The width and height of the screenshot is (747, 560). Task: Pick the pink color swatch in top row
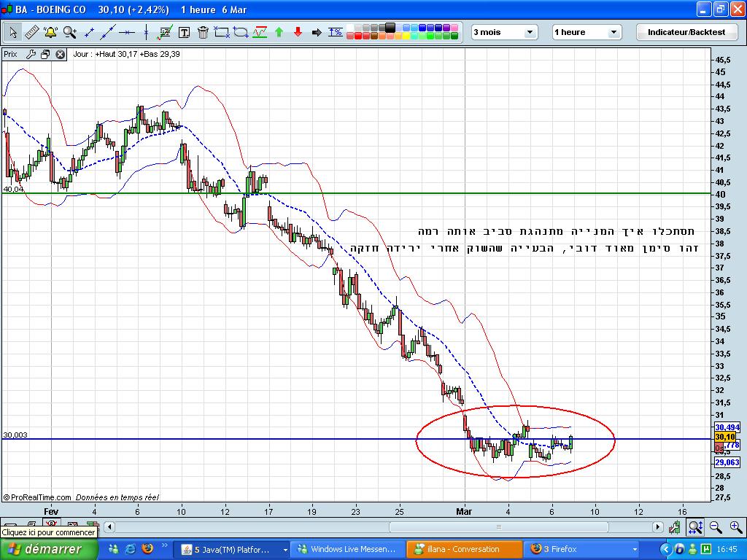pos(454,28)
